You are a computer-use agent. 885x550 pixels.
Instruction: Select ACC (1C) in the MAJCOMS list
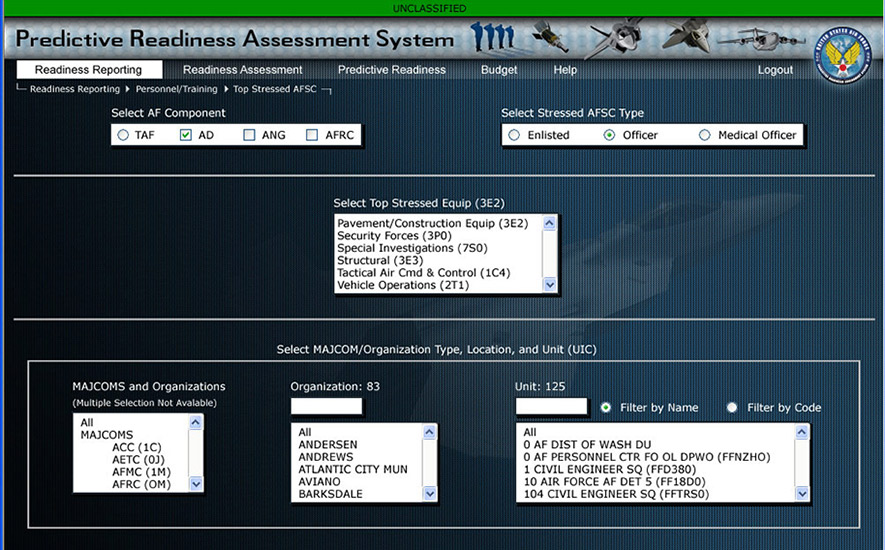click(137, 446)
